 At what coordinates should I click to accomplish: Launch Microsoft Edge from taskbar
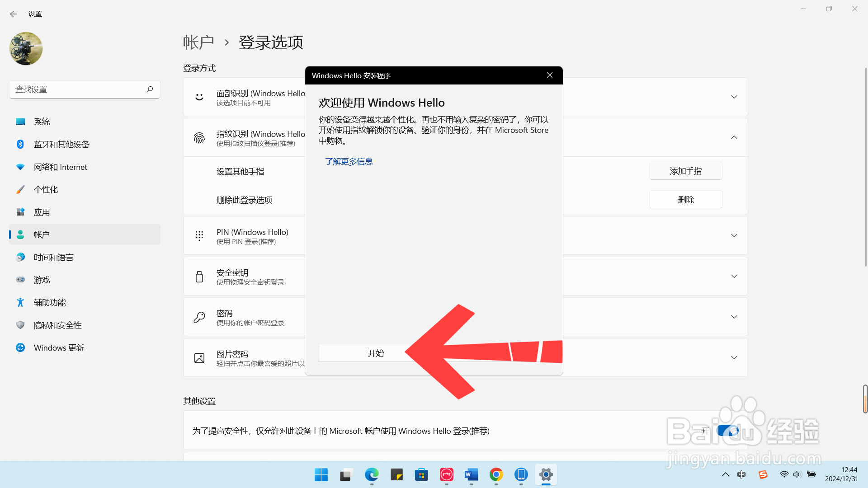point(372,474)
